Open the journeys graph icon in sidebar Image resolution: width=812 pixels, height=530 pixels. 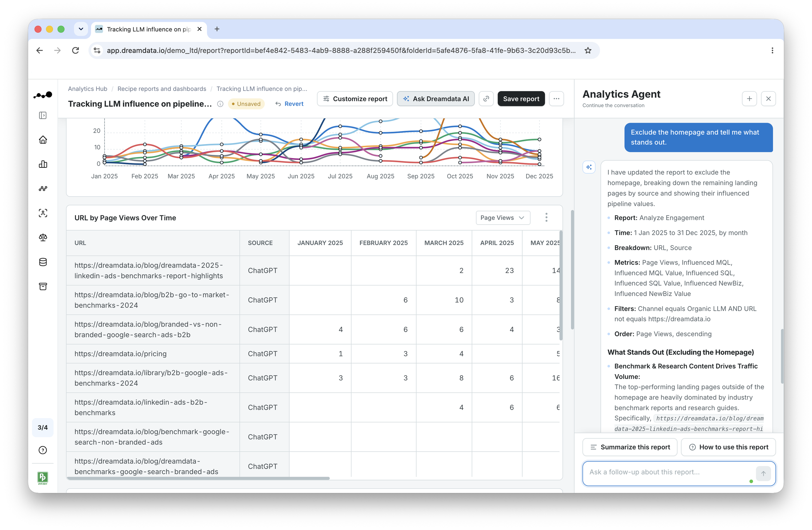click(x=43, y=189)
